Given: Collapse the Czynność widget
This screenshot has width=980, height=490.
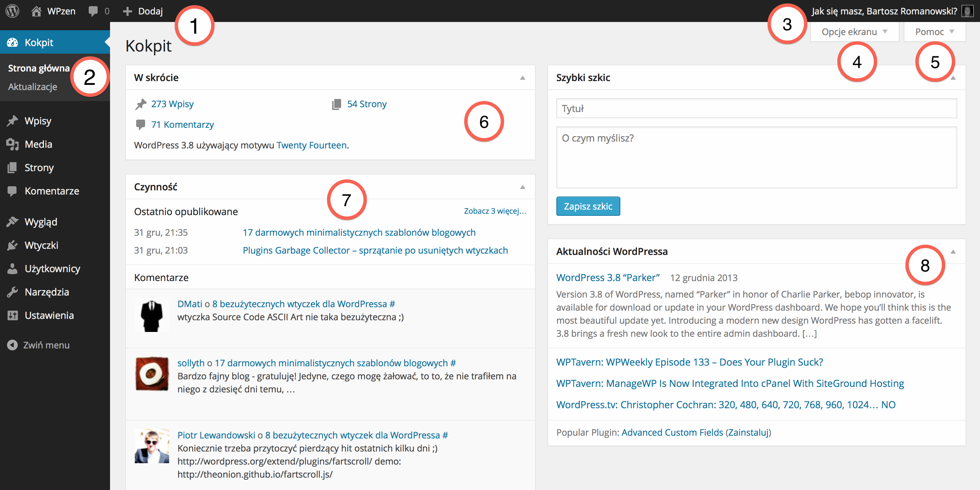Looking at the screenshot, I should (522, 187).
